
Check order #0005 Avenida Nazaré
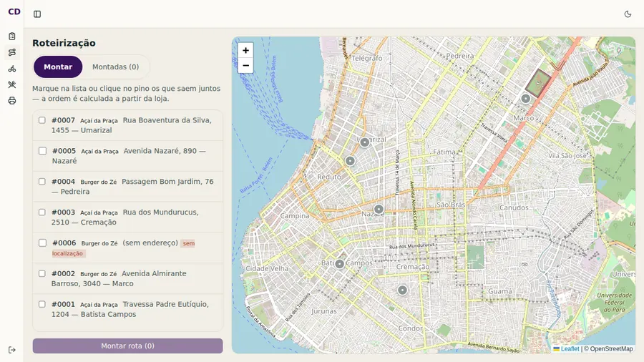coord(42,151)
